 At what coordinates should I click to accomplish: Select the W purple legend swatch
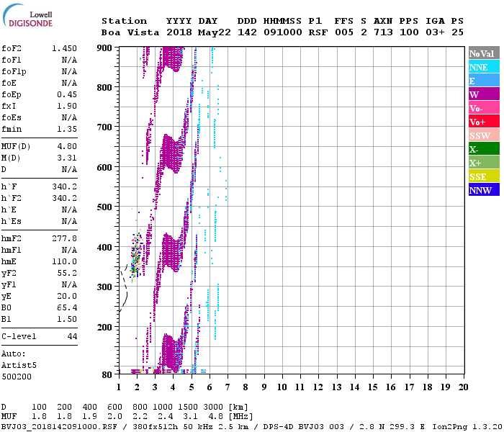484,94
